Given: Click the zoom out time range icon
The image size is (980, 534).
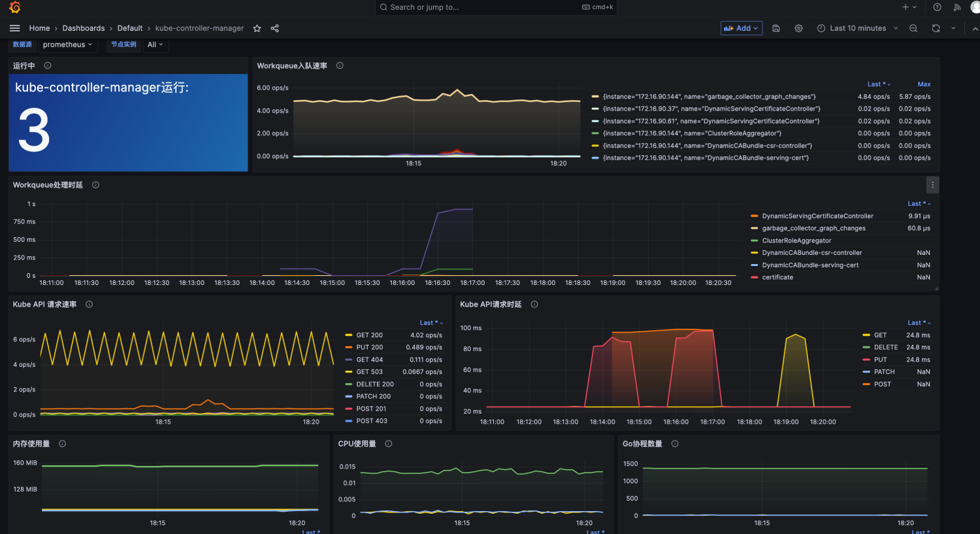Looking at the screenshot, I should [x=913, y=28].
